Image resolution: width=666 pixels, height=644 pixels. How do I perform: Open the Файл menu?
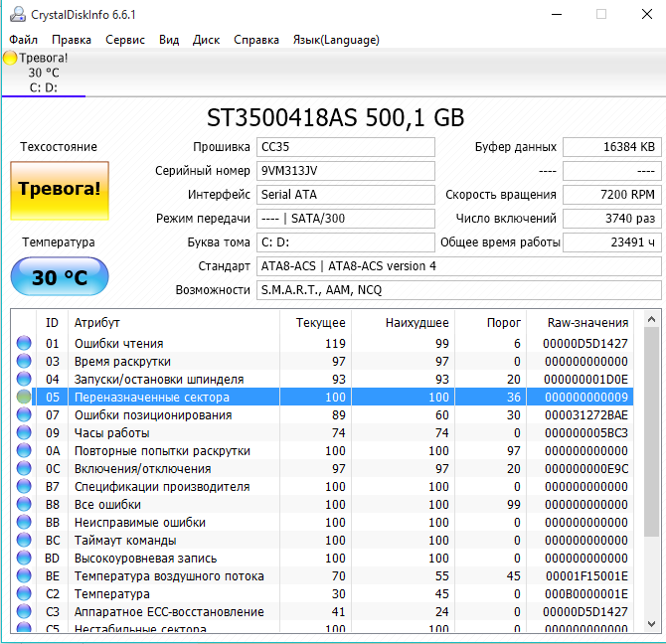[24, 40]
